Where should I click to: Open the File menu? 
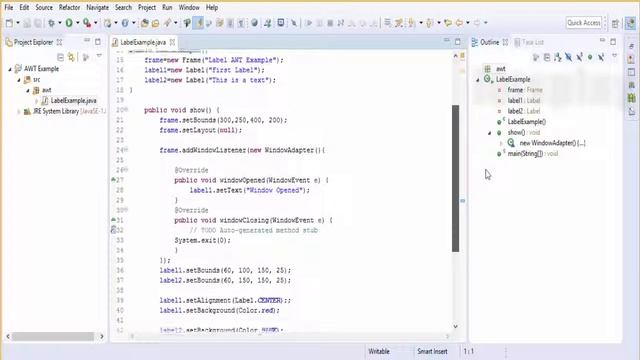coord(9,7)
